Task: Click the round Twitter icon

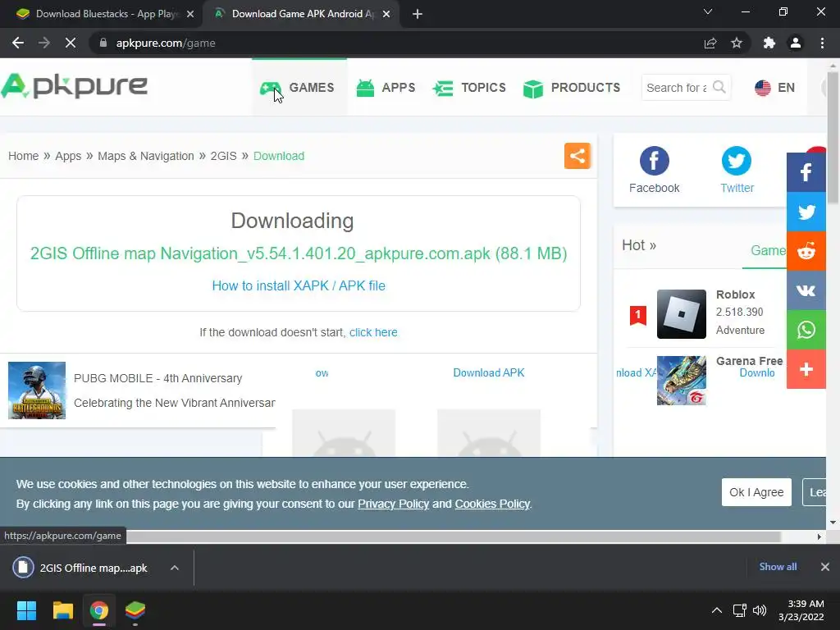Action: [737, 161]
